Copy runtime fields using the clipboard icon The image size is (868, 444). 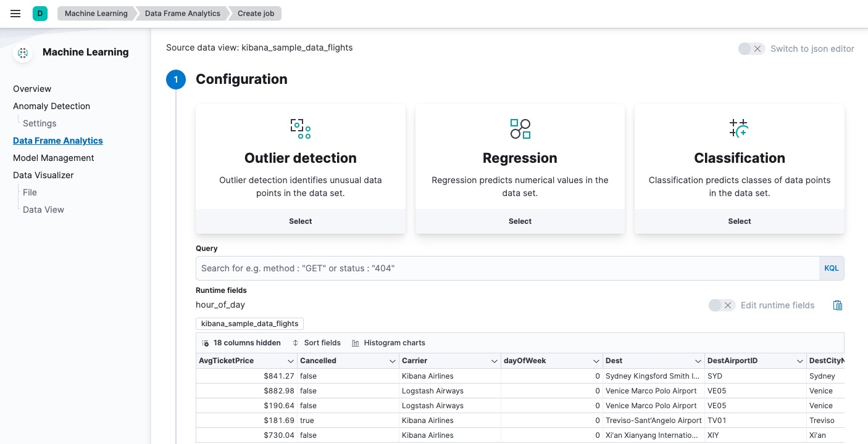point(838,305)
